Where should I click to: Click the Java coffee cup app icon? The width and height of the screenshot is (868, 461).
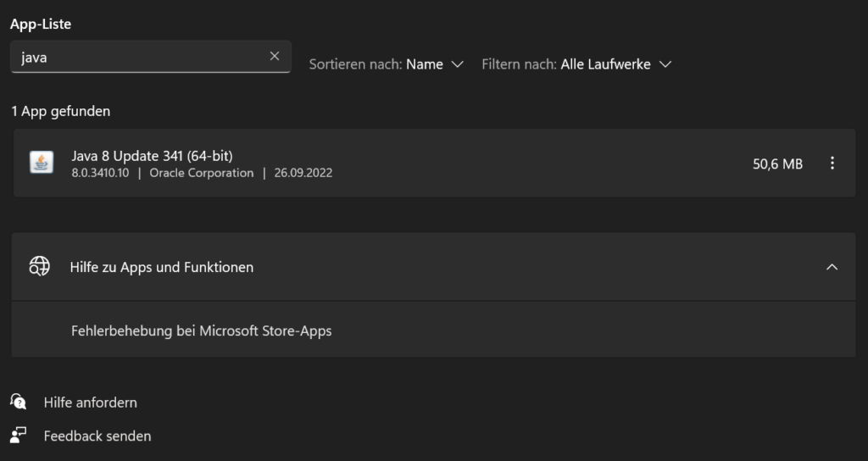[x=41, y=163]
